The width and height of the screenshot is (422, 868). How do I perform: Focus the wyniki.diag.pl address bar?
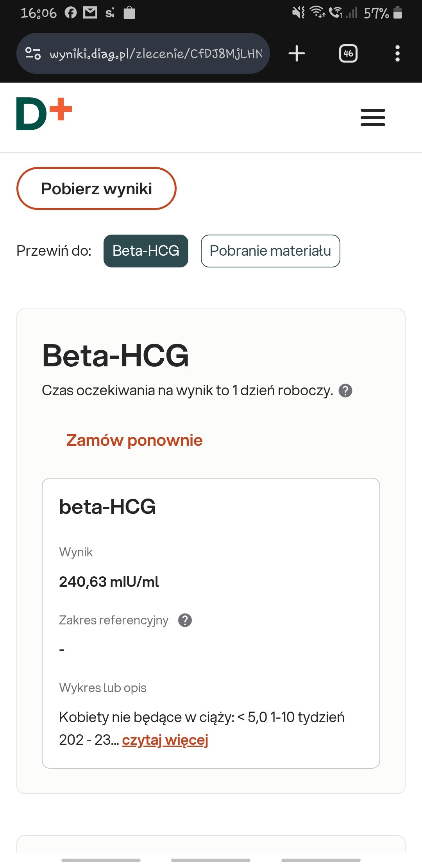(x=156, y=54)
